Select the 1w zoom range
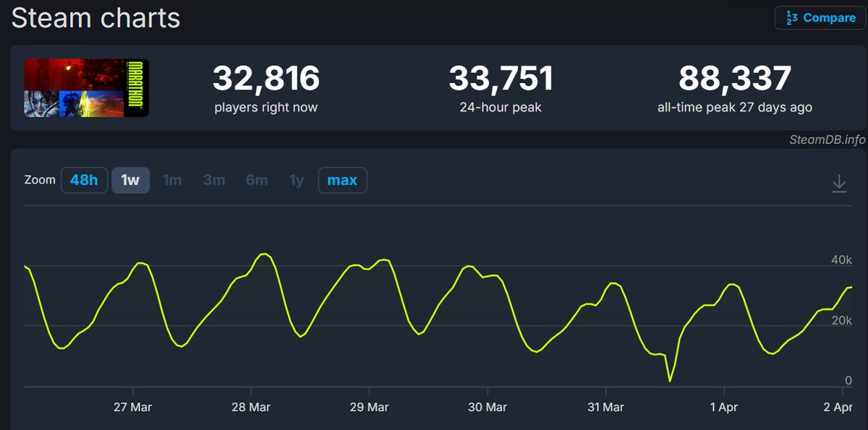The image size is (868, 430). [130, 180]
